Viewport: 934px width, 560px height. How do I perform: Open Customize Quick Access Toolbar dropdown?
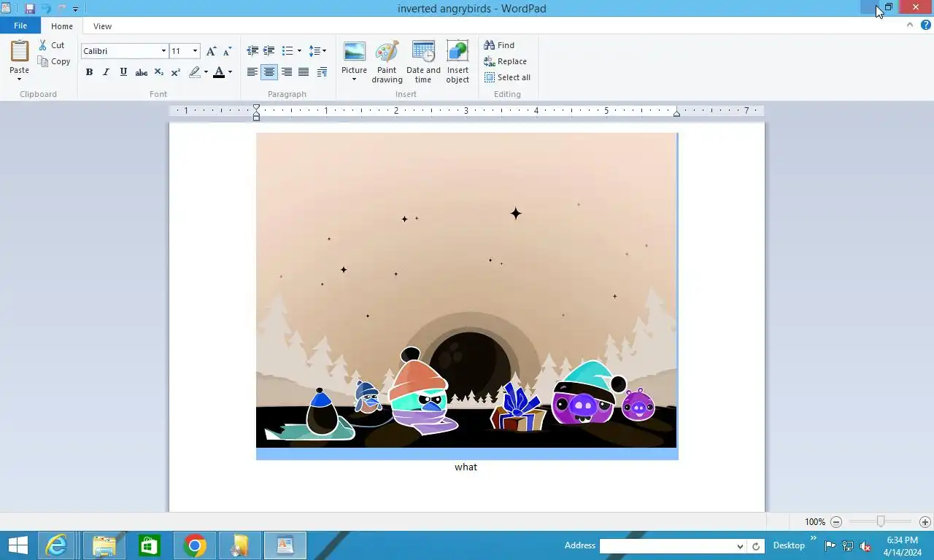75,9
